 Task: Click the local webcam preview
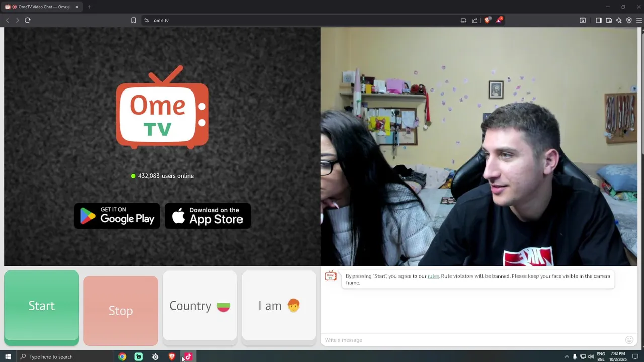pyautogui.click(x=479, y=146)
